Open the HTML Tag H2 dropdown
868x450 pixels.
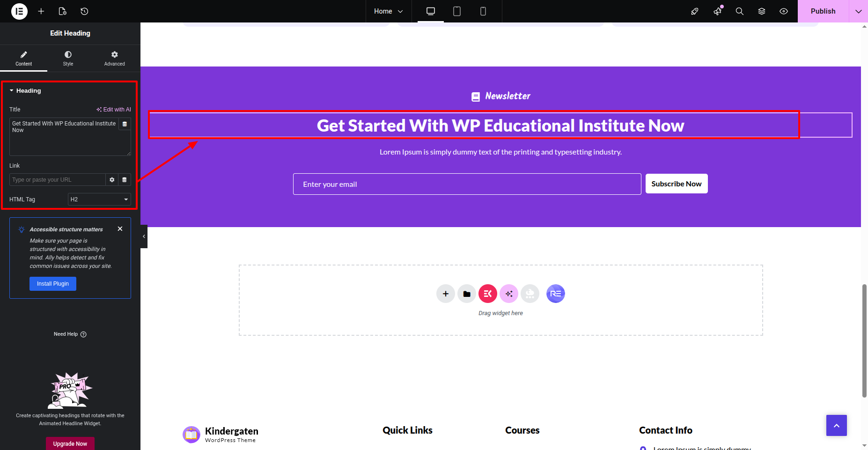coord(99,199)
